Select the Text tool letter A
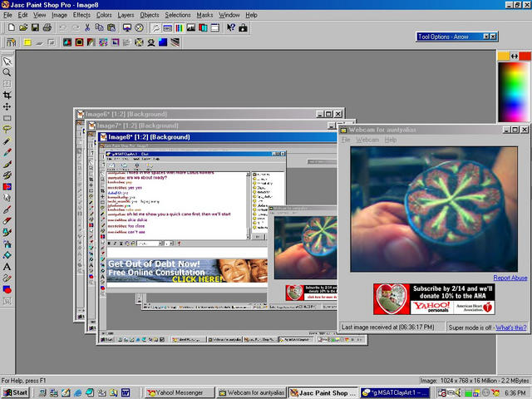Viewport: 532px width, 399px height. 7,267
